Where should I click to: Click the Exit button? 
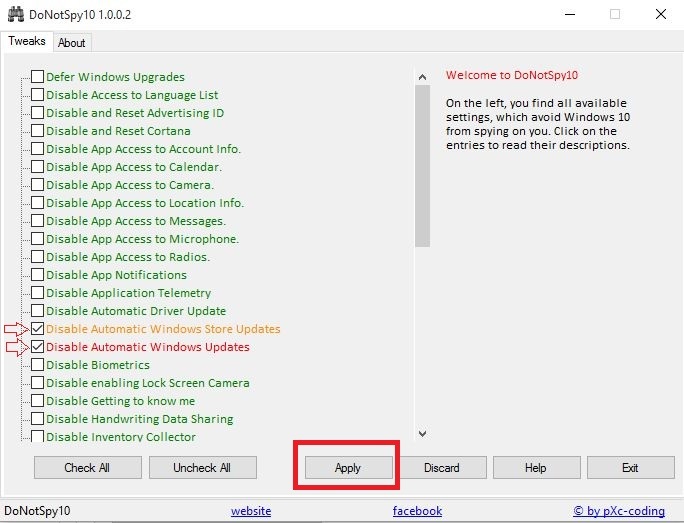[630, 468]
